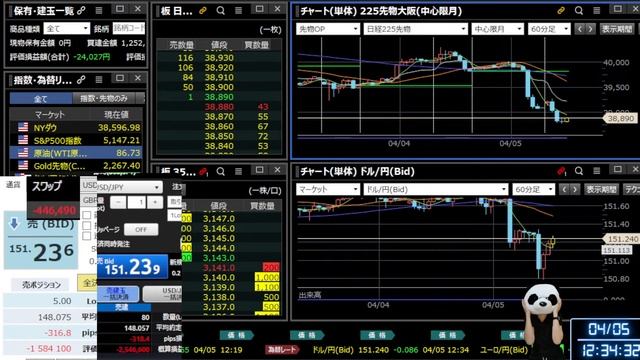Screen dimensions: 640x360
Task: Select the Gold先物 row showing 2,267.40
Action: pos(76,166)
